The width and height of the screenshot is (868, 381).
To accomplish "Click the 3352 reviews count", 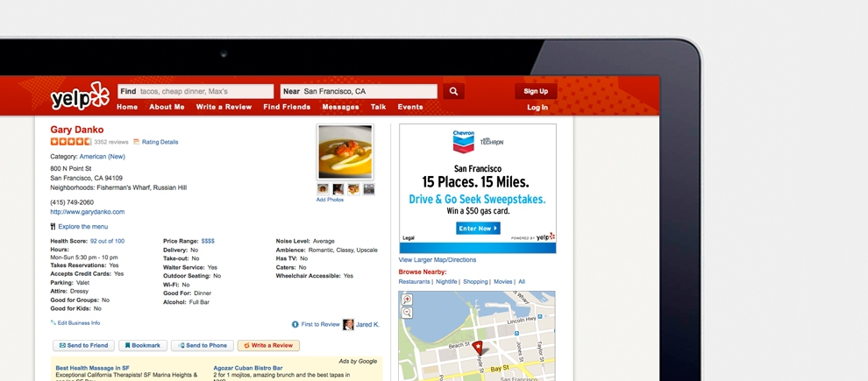I will coord(111,142).
